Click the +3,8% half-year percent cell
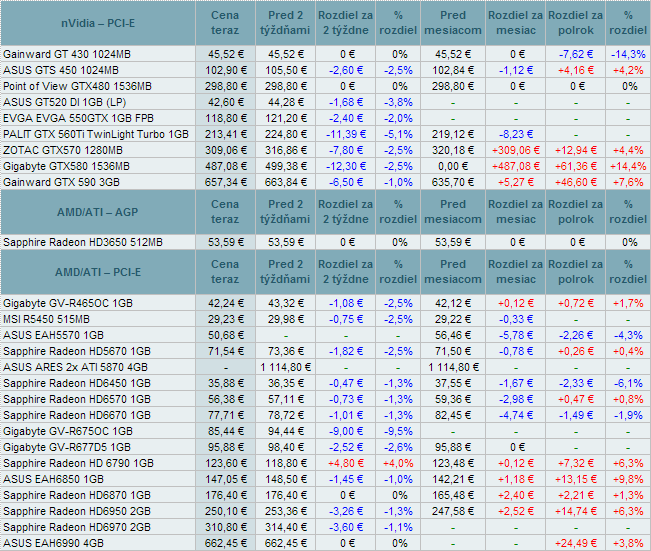This screenshot has height=551, width=651. point(628,543)
